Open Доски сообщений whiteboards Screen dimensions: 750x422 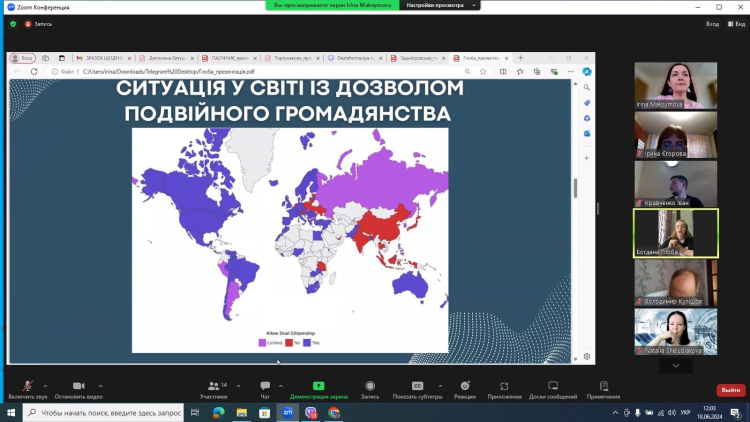point(553,387)
